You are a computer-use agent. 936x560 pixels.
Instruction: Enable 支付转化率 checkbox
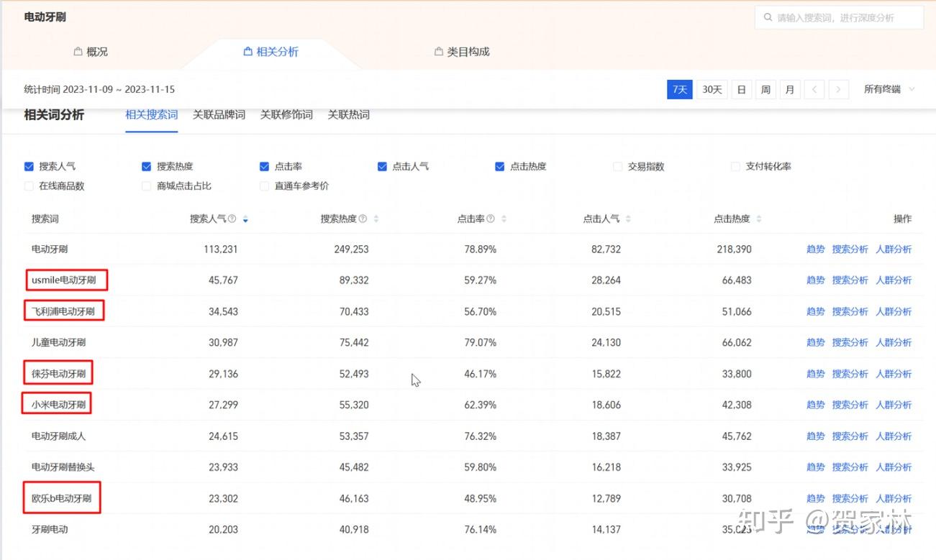click(x=735, y=166)
